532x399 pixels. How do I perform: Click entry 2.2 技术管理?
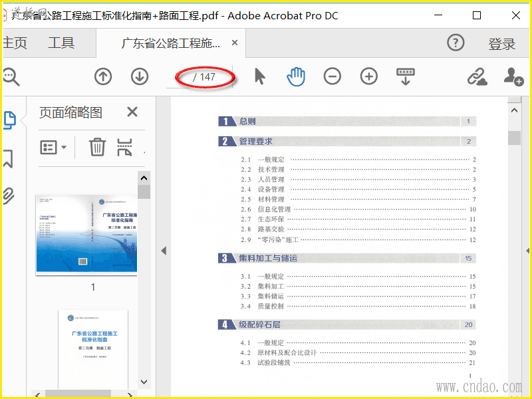358,170
